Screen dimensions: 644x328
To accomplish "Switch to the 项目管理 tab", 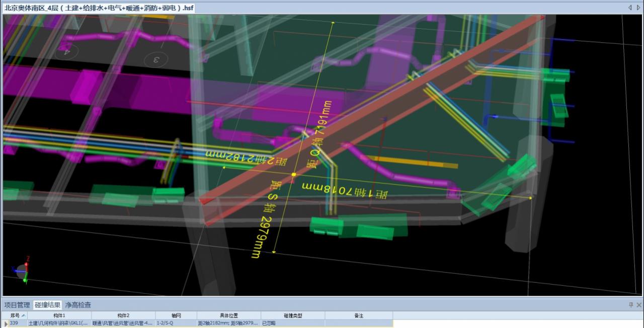I will click(17, 305).
